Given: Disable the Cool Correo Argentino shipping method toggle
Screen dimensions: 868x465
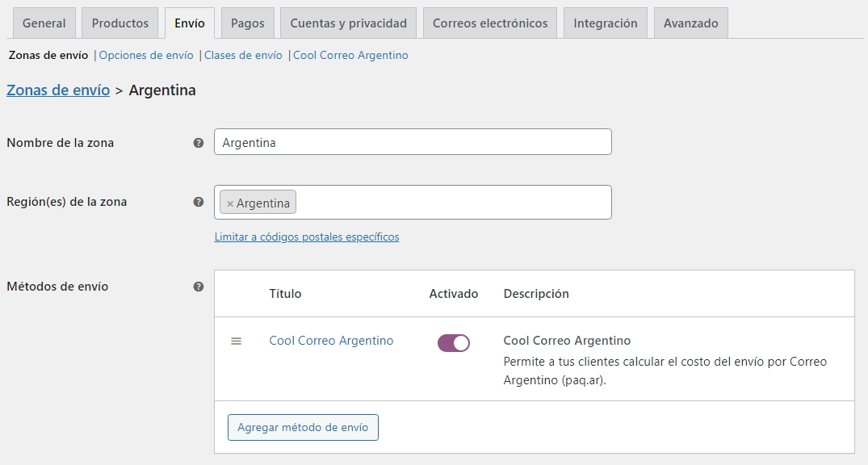Looking at the screenshot, I should point(453,343).
